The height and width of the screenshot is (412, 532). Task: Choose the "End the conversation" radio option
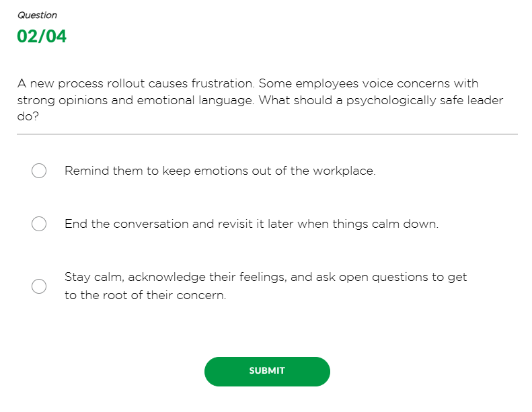point(39,224)
